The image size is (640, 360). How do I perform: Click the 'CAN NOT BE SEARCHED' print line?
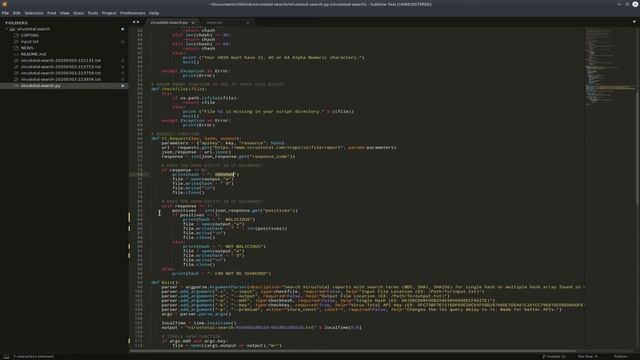tap(221, 273)
